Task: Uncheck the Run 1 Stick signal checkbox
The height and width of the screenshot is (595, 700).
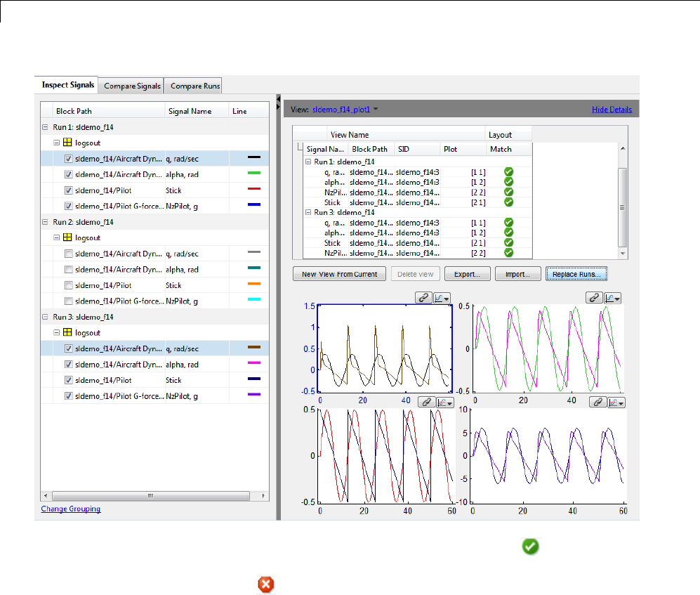Action: pos(68,190)
